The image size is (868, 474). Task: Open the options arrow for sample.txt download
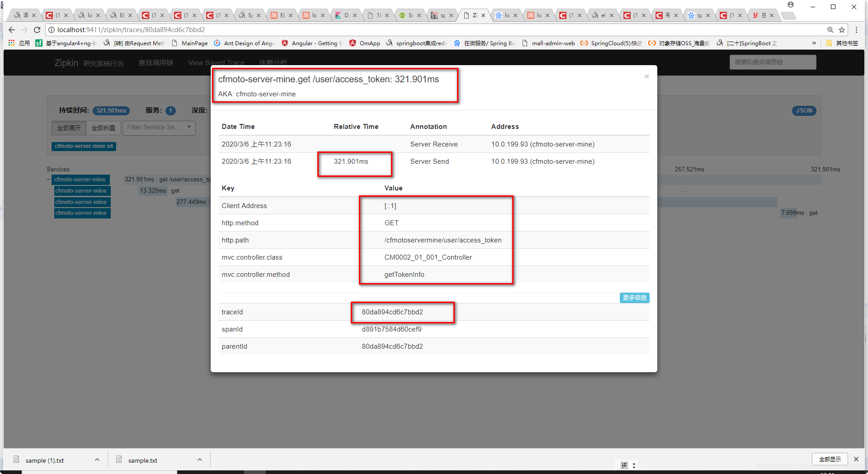199,460
